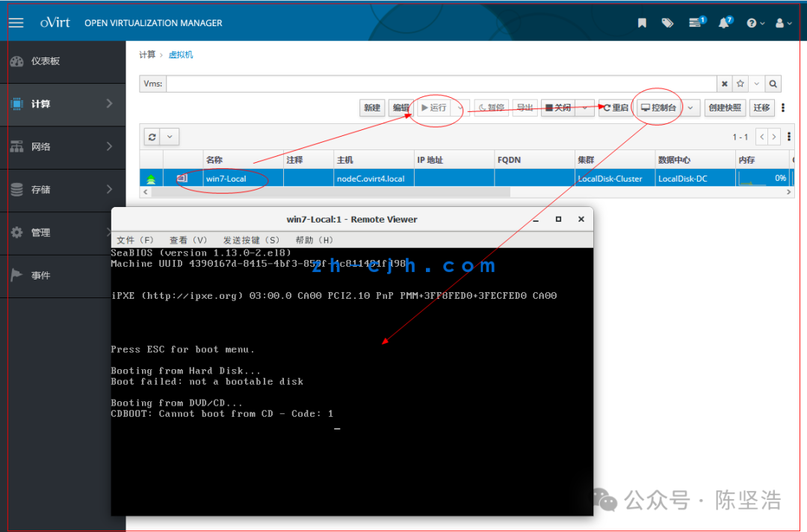This screenshot has width=807, height=532.
Task: Click the 新建 button
Action: 371,108
